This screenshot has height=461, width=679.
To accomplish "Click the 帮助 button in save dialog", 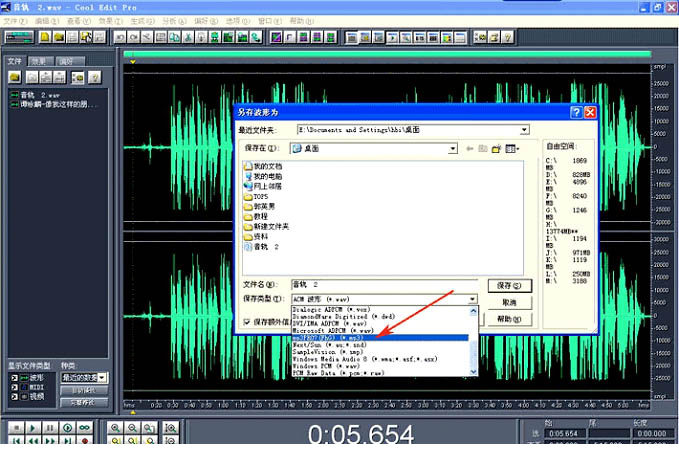I will click(x=510, y=319).
